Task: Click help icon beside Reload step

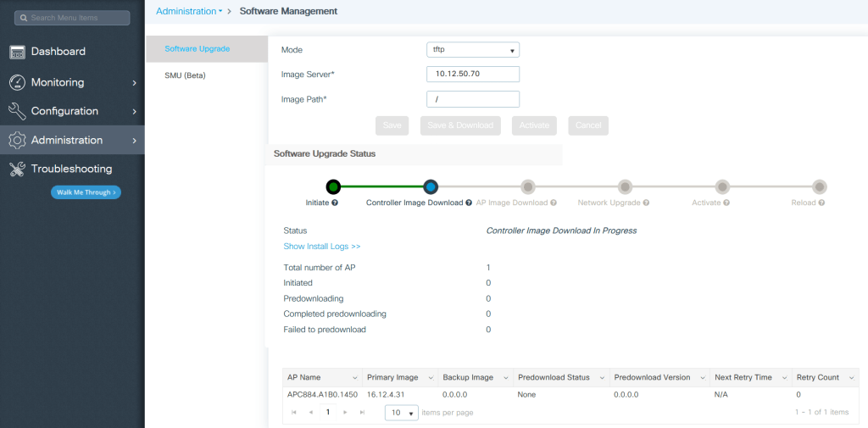Action: (x=822, y=203)
